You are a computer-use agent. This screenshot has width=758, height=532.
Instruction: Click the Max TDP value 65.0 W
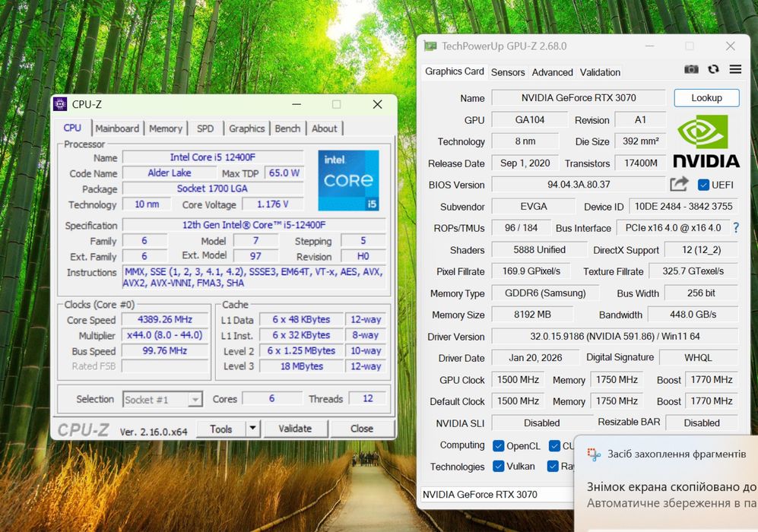[284, 173]
